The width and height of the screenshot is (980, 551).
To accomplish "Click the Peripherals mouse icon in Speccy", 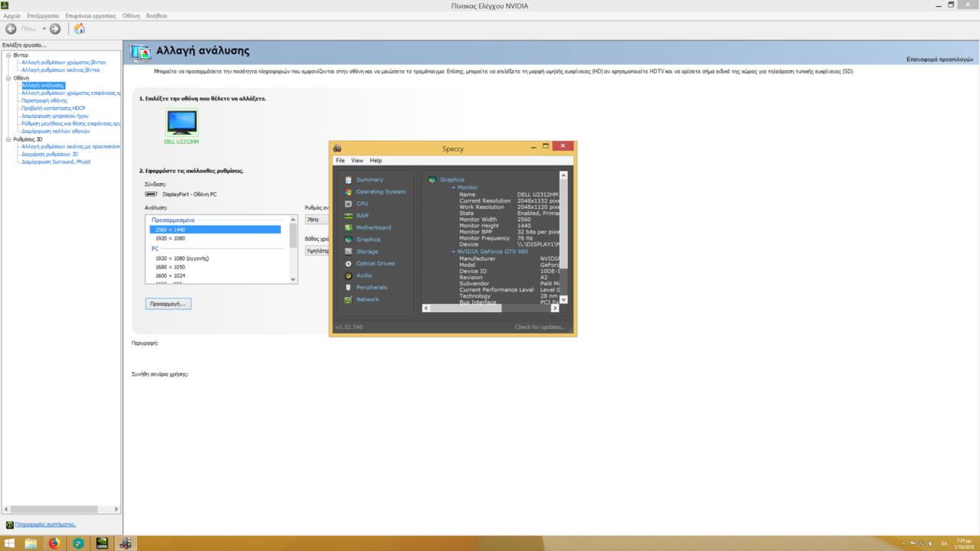I will click(x=348, y=287).
